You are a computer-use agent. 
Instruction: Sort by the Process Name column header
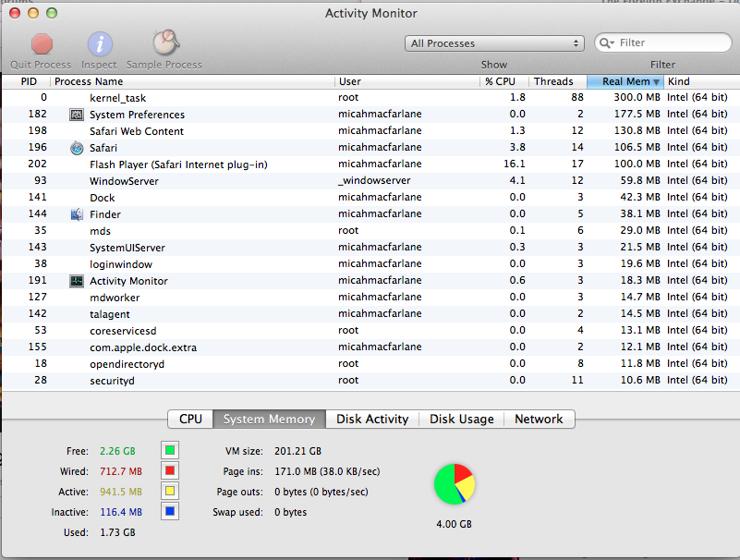192,81
